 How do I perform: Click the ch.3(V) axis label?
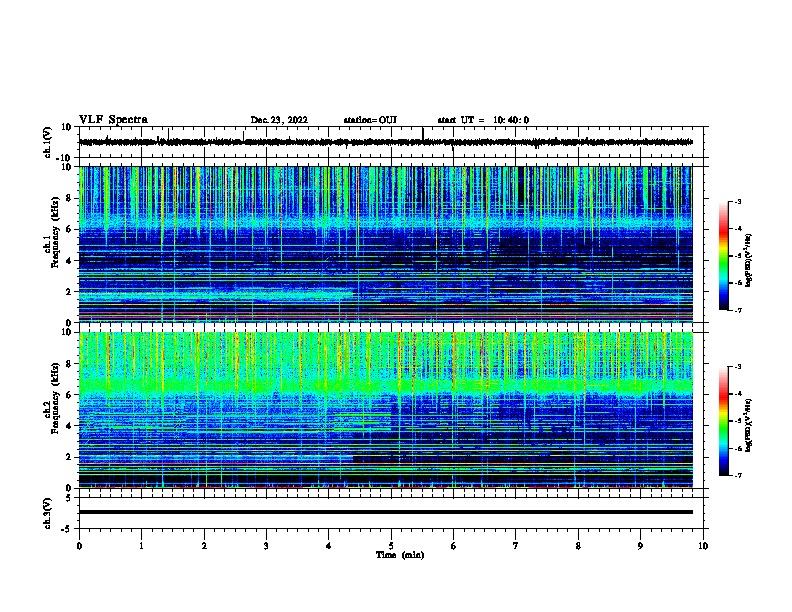(48, 513)
